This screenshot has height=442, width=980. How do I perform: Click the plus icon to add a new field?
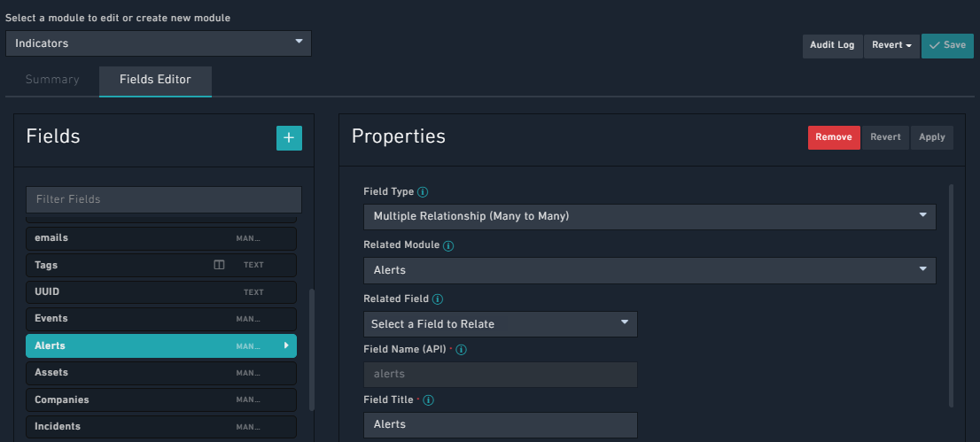(x=289, y=138)
